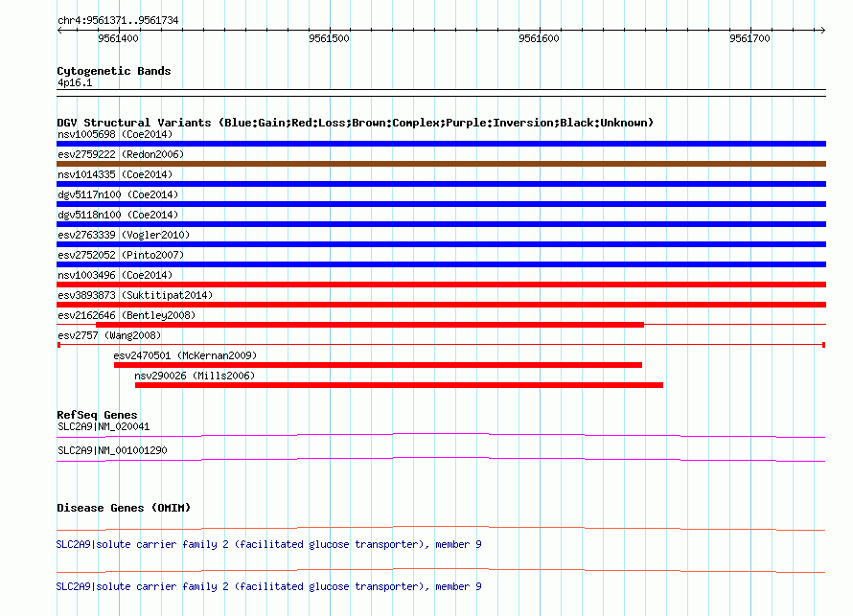Open variant esv3893873 (Suktitipat2014) label
Viewport: 853px width, 616px height.
(135, 295)
